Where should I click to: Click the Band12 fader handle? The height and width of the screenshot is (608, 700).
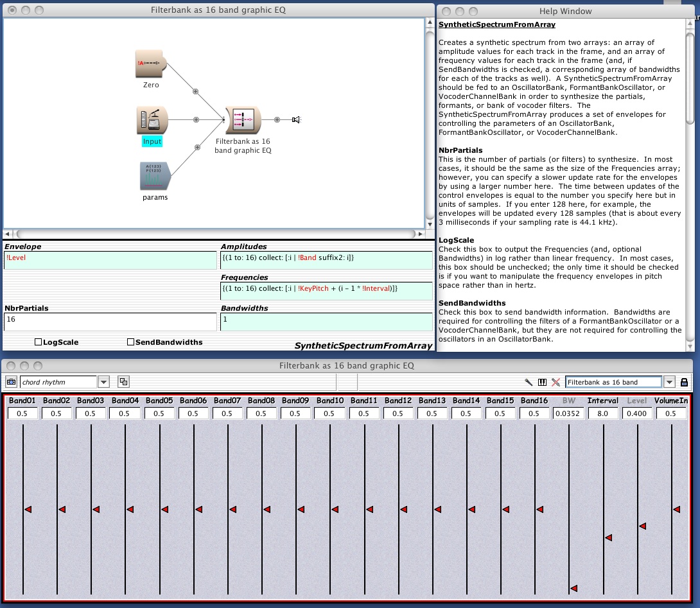[403, 509]
